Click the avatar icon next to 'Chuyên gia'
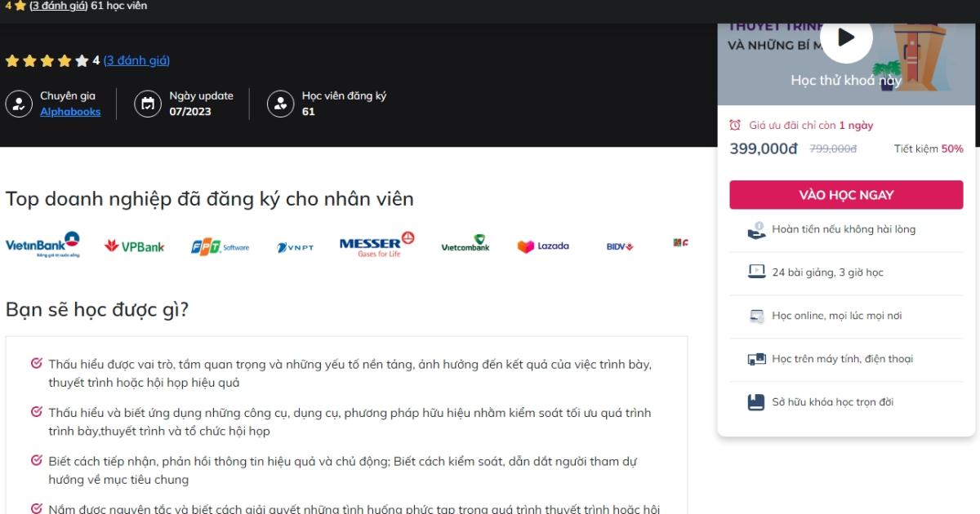 [x=20, y=102]
